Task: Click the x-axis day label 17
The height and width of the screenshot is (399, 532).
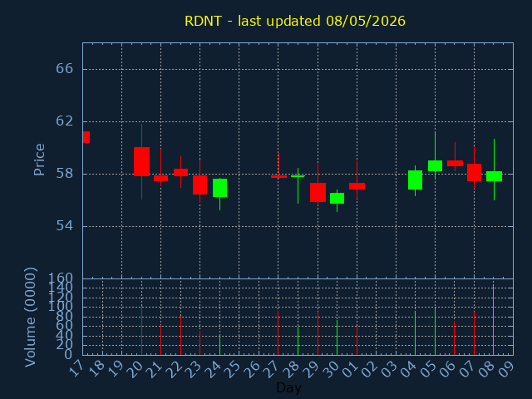Action: click(76, 369)
